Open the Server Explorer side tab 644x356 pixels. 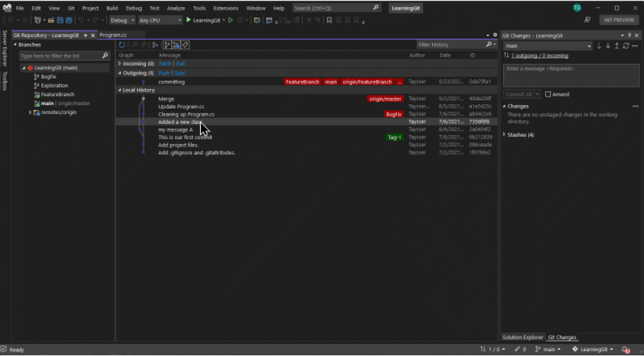pos(5,48)
